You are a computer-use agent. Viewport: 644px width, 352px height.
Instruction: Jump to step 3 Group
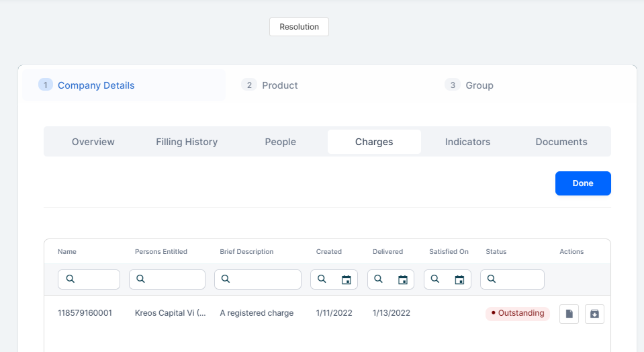[479, 85]
